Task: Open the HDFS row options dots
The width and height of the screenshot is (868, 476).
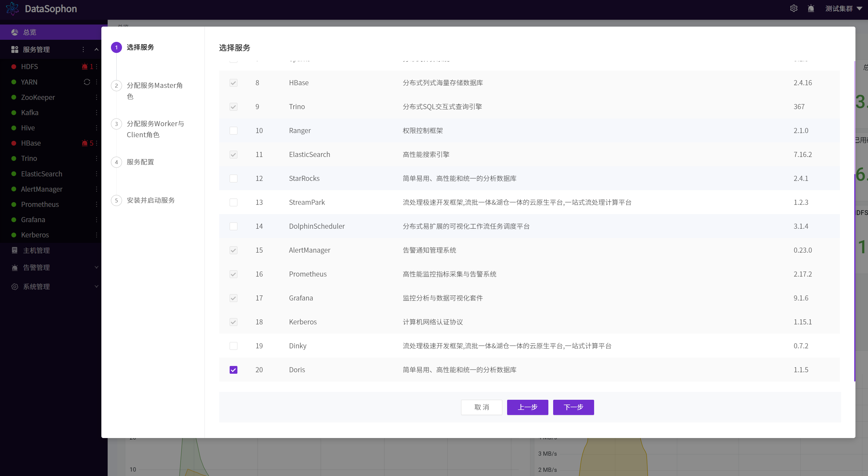Action: point(96,67)
